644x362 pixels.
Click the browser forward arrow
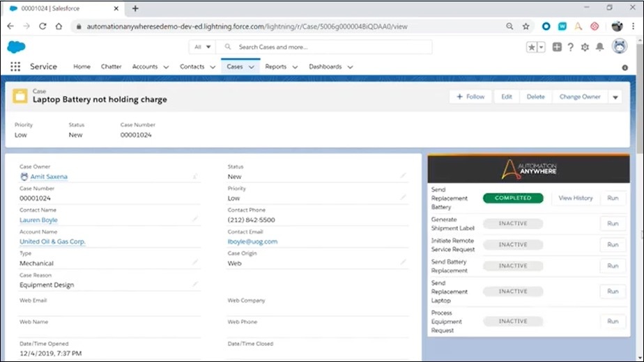[x=26, y=26]
